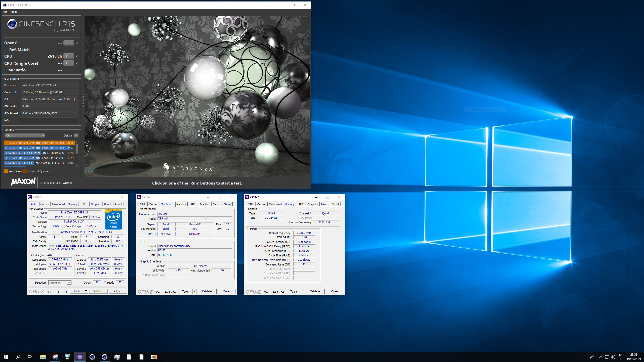Image resolution: width=644 pixels, height=362 pixels.
Task: Open the HxD hex editor taskbar icon
Action: [154, 357]
